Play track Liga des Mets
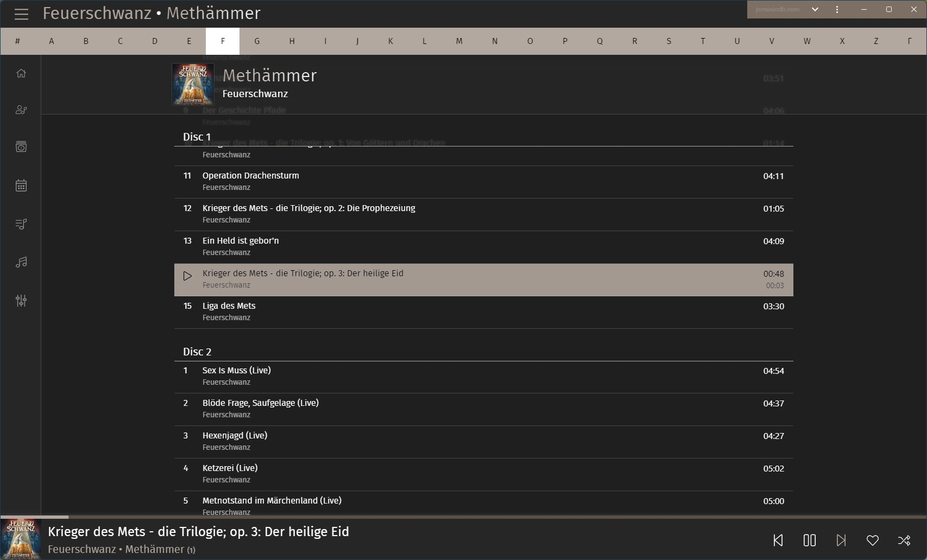Image resolution: width=927 pixels, height=560 pixels. point(483,312)
